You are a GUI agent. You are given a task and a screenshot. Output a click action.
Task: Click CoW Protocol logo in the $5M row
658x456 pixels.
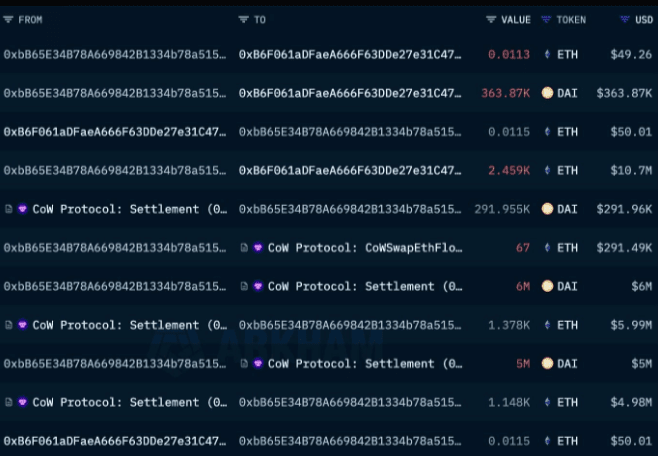(x=258, y=363)
